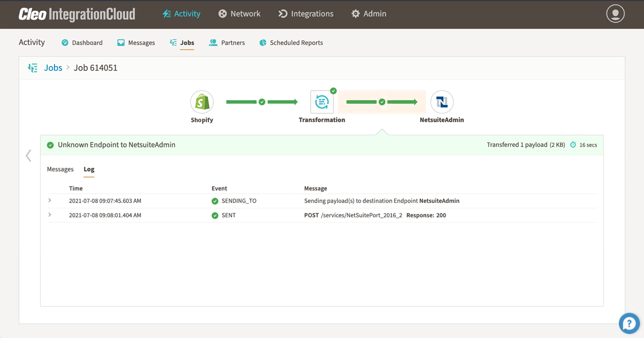Open the Partners tab
The height and width of the screenshot is (338, 644).
click(227, 43)
